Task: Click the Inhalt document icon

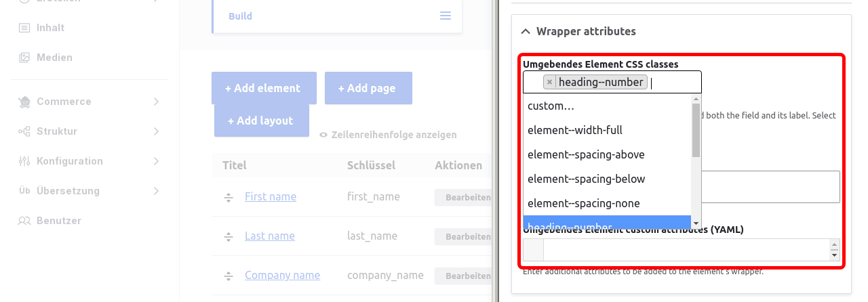Action: [x=24, y=28]
